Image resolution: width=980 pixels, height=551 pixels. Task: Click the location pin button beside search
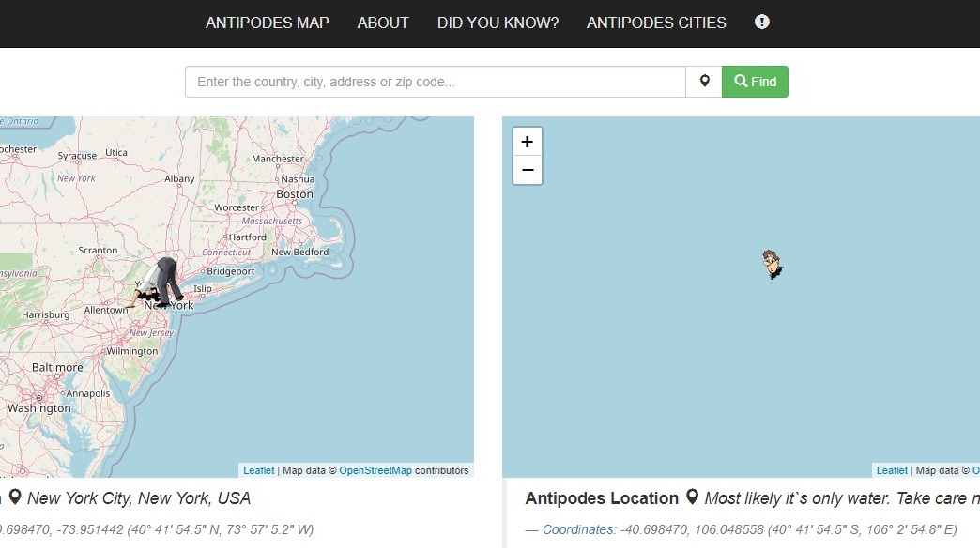click(x=704, y=82)
